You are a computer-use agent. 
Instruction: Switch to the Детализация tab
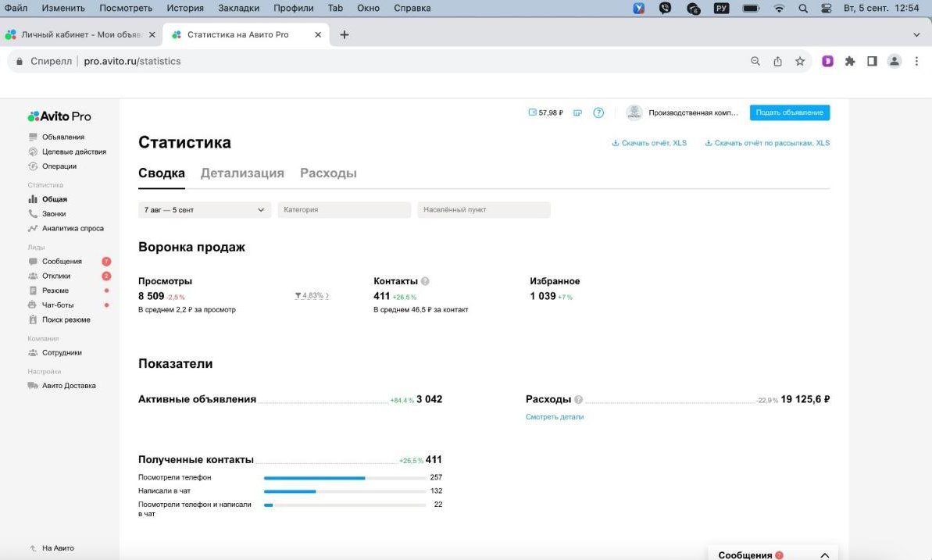pyautogui.click(x=242, y=173)
